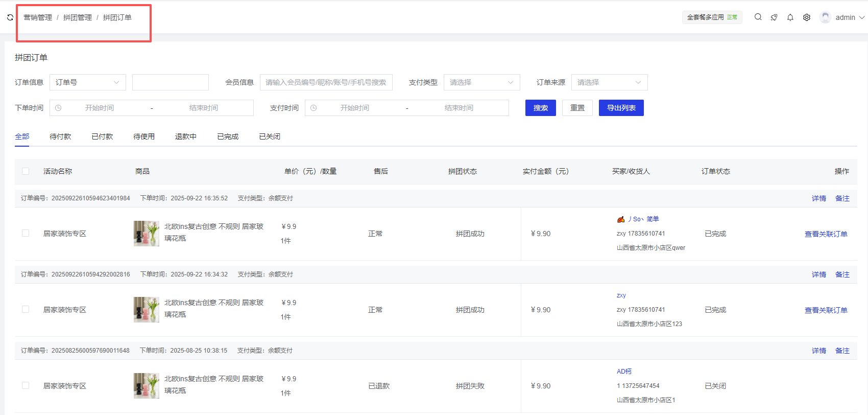
Task: Click the rocket icon in top bar
Action: click(774, 17)
